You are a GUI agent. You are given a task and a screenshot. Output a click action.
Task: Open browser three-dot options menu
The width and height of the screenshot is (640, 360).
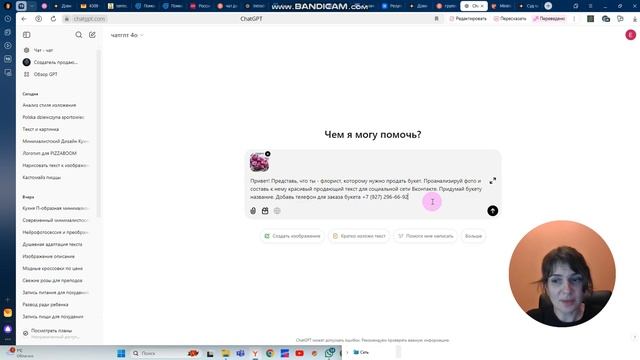[x=574, y=19]
